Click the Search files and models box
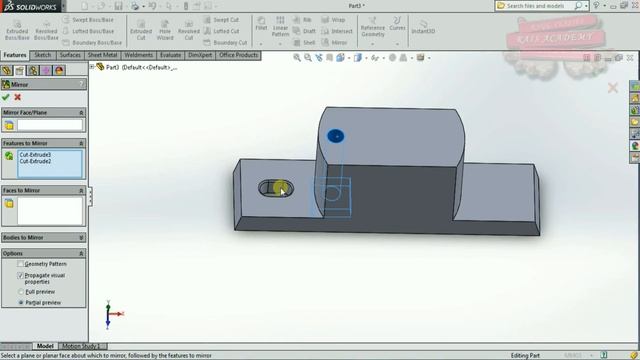This screenshot has height=360, width=640. [x=541, y=6]
